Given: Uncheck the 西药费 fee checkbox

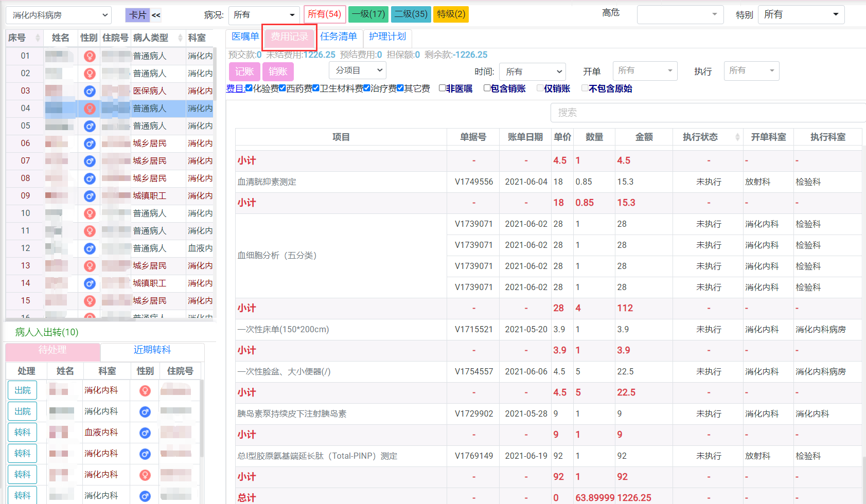Looking at the screenshot, I should point(282,88).
